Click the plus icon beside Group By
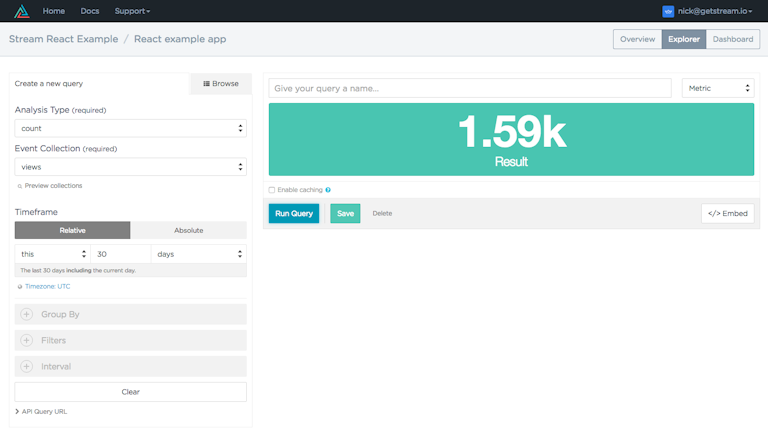This screenshot has height=430, width=768. point(26,314)
